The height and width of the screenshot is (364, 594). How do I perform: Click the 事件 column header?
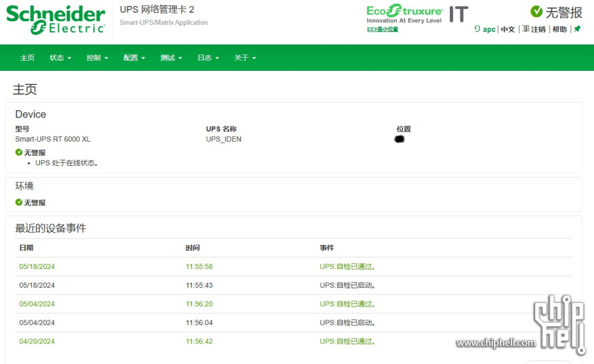(x=327, y=248)
